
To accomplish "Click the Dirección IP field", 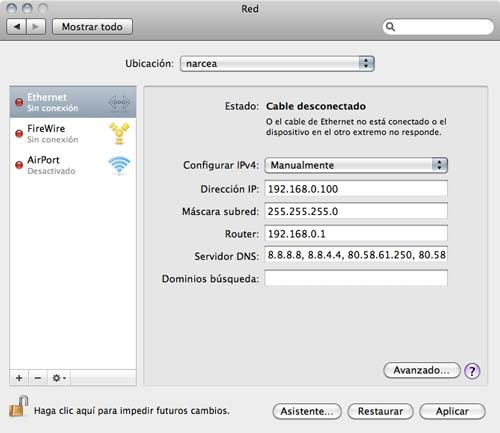I will [356, 189].
